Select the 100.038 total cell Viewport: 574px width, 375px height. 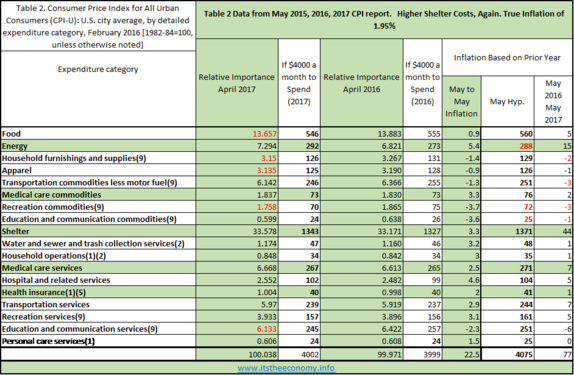tap(237, 354)
